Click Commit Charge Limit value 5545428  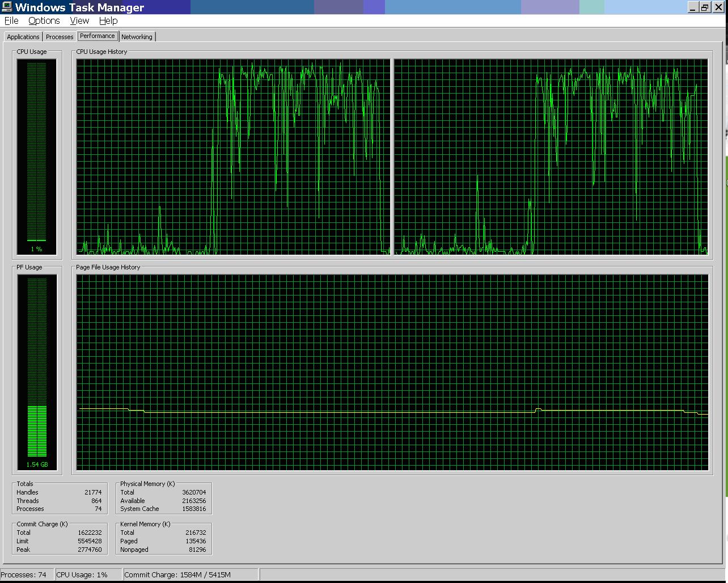(x=90, y=541)
